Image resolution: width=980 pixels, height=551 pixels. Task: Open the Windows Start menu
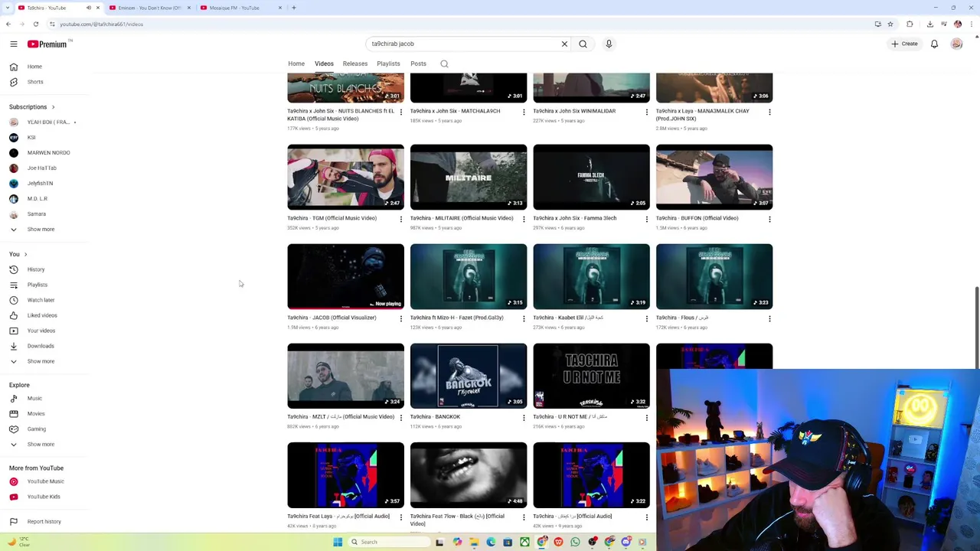coord(338,542)
